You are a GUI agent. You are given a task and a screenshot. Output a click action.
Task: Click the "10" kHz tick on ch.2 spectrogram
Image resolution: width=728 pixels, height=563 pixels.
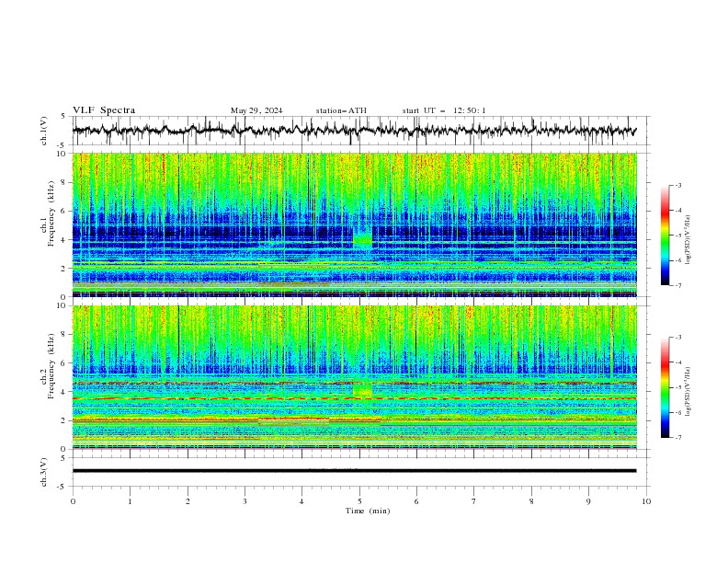[61, 305]
